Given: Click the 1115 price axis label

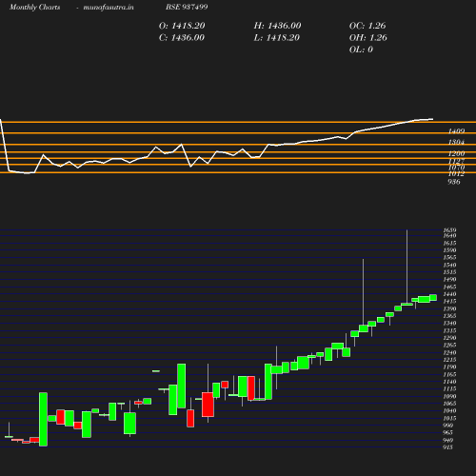Looking at the screenshot, I should coord(450,389).
